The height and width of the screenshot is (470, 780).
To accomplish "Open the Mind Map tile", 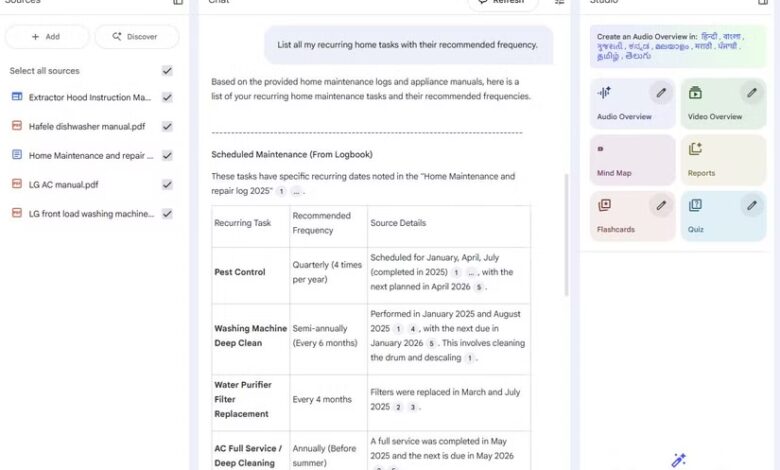I will [x=633, y=160].
